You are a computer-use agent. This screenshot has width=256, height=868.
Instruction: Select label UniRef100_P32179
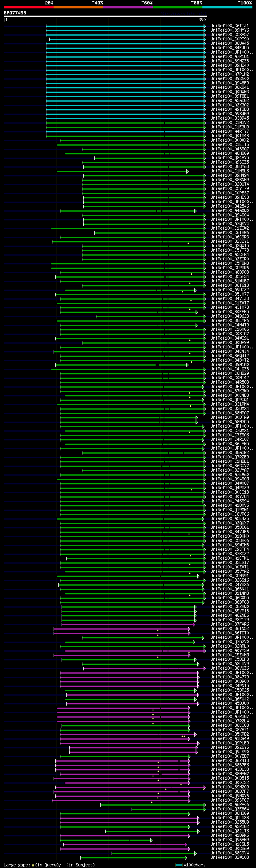click(230, 620)
